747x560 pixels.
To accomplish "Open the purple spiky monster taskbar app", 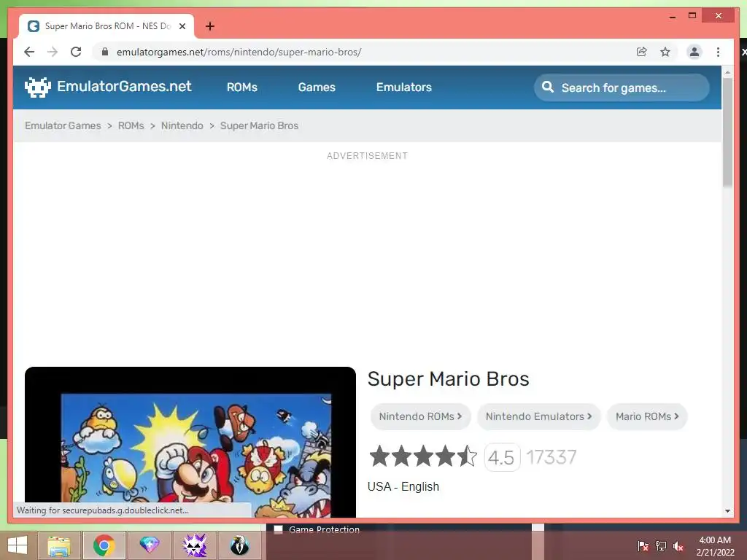I will [x=194, y=545].
